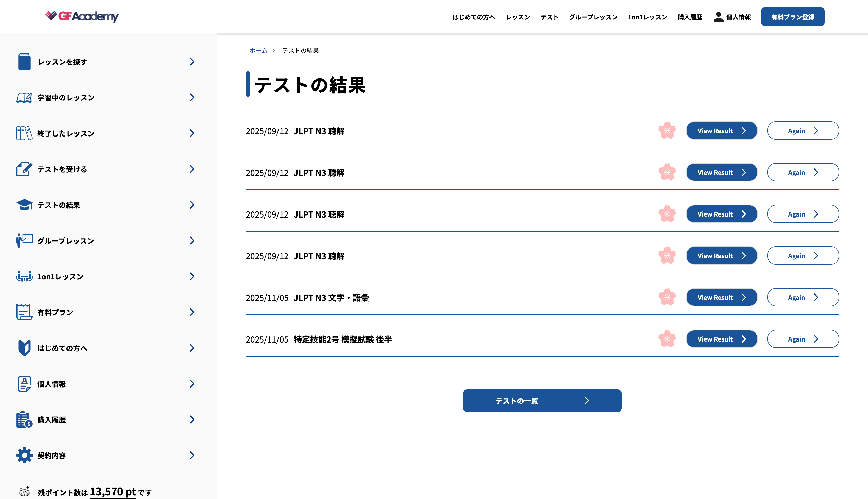Viewport: 868px width, 499px height.
Task: Expand 有料プラン using the sidebar arrow
Action: [x=192, y=312]
